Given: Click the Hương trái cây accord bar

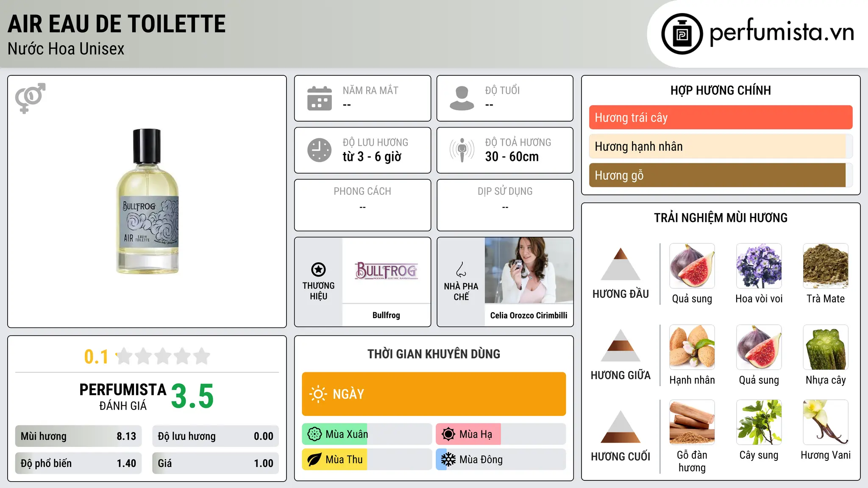Looking at the screenshot, I should [x=721, y=117].
